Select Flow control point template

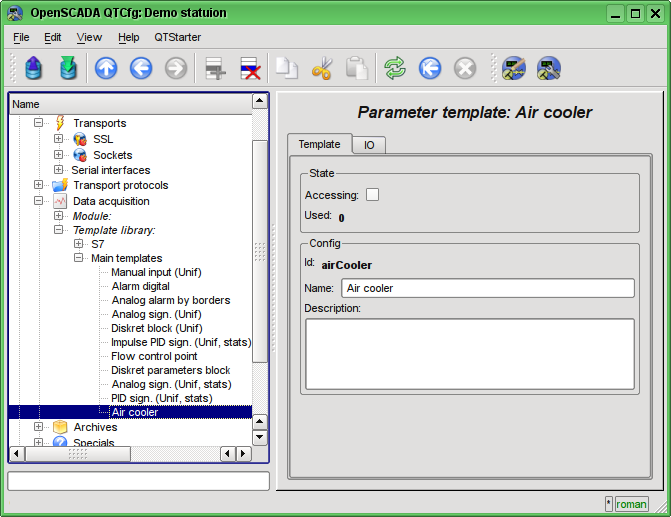(x=154, y=356)
